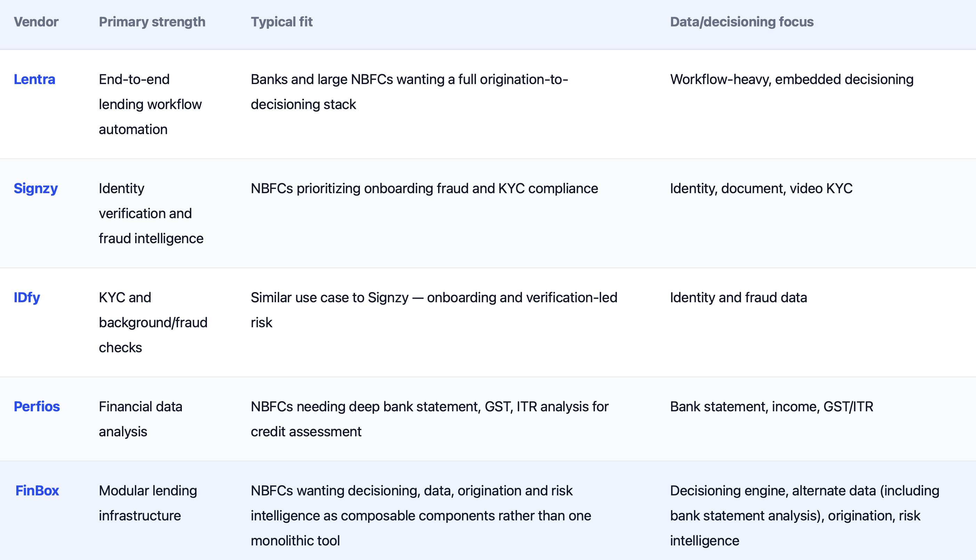Click the Workflow-heavy, embedded decisioning cell
The image size is (976, 560).
pos(792,79)
